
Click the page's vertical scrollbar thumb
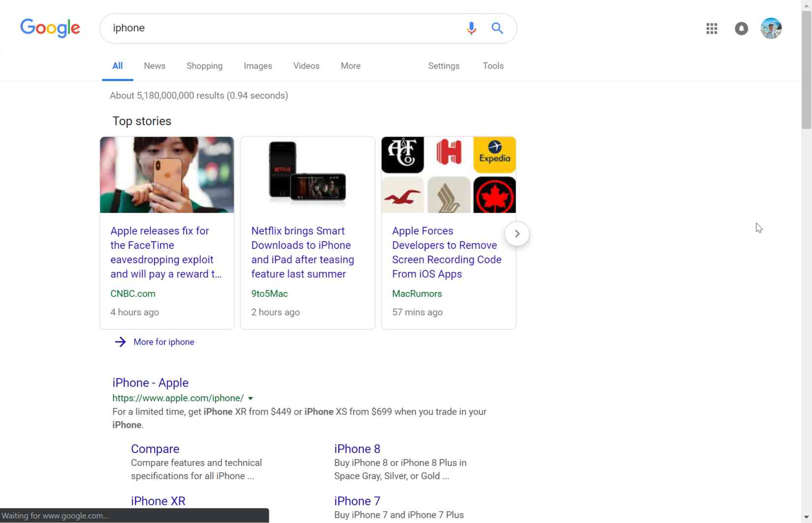point(806,69)
